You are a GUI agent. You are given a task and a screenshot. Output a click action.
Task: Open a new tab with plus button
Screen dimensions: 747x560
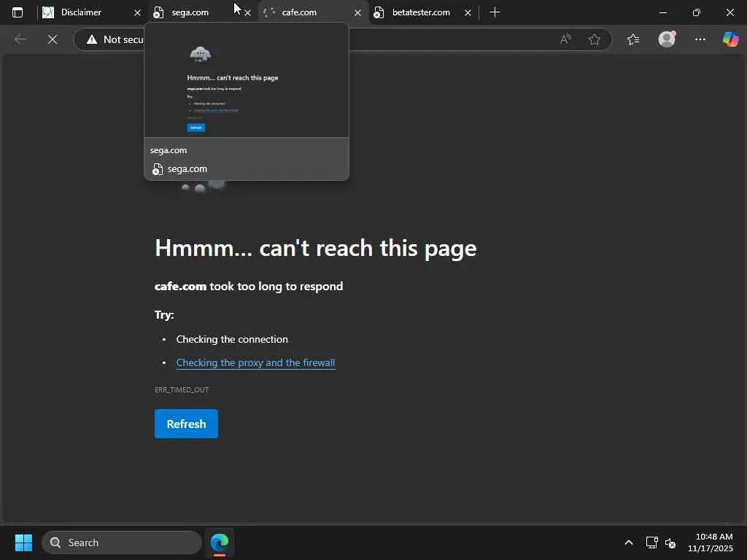(495, 12)
